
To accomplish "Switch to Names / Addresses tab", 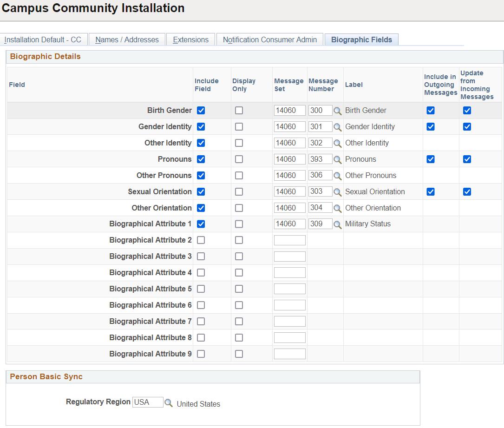I will (127, 40).
